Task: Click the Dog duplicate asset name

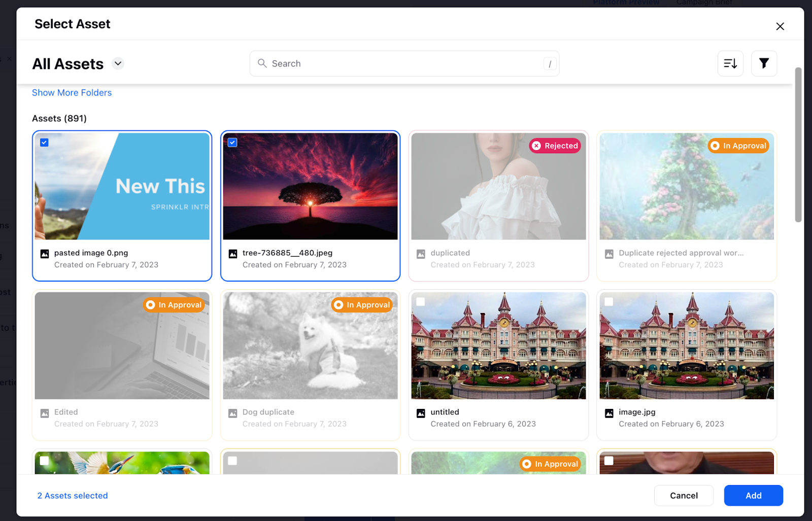Action: click(x=268, y=412)
